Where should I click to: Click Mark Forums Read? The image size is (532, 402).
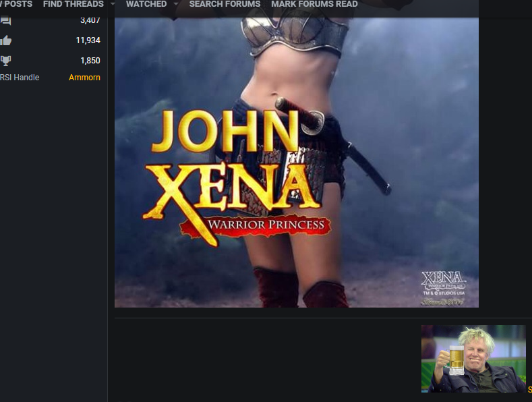314,4
